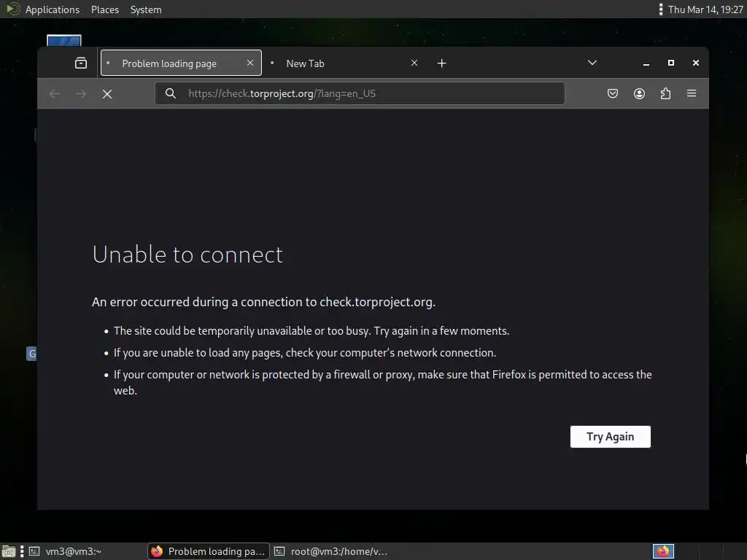Open the Extensions puzzle icon
Viewport: 747px width, 560px height.
(665, 93)
